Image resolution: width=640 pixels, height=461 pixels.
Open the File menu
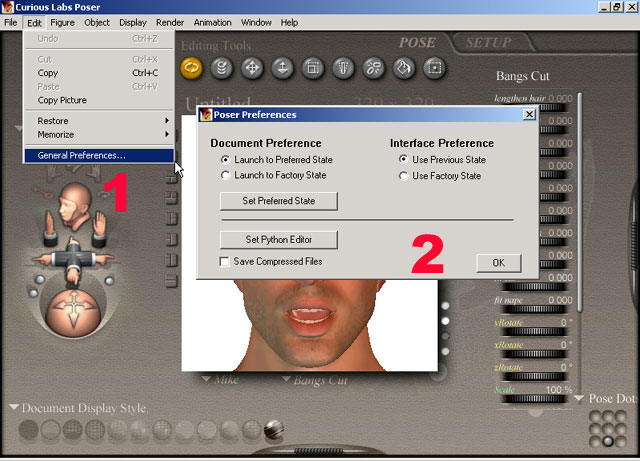pos(11,22)
